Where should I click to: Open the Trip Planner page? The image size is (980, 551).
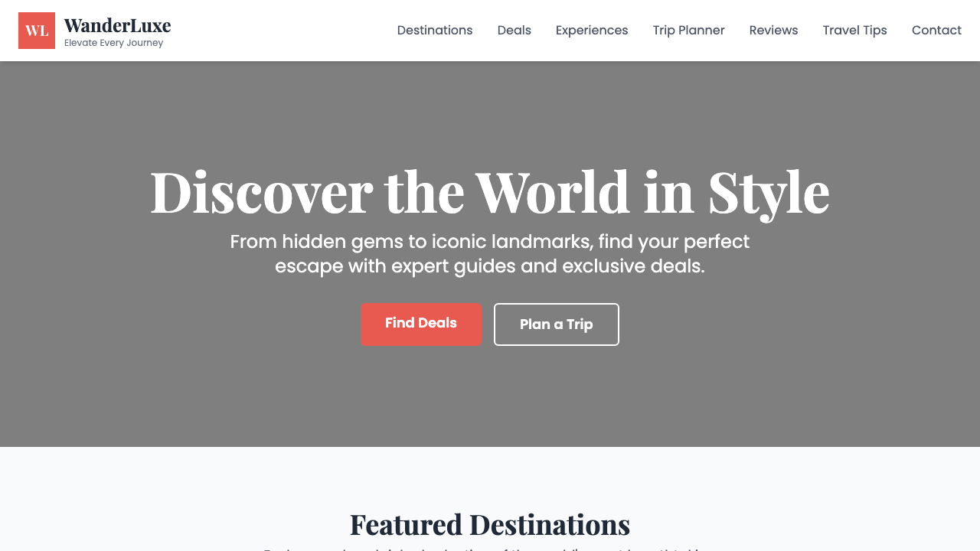point(689,31)
